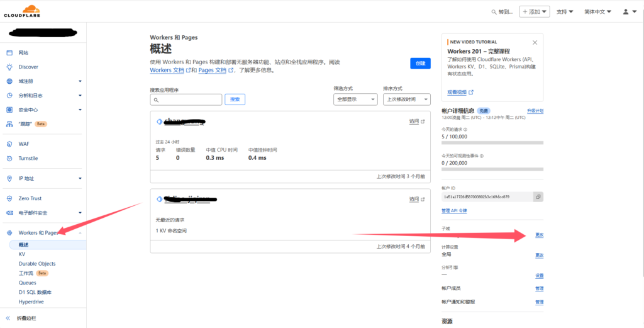Click the 观看视频 link
This screenshot has width=644, height=328.
point(457,93)
